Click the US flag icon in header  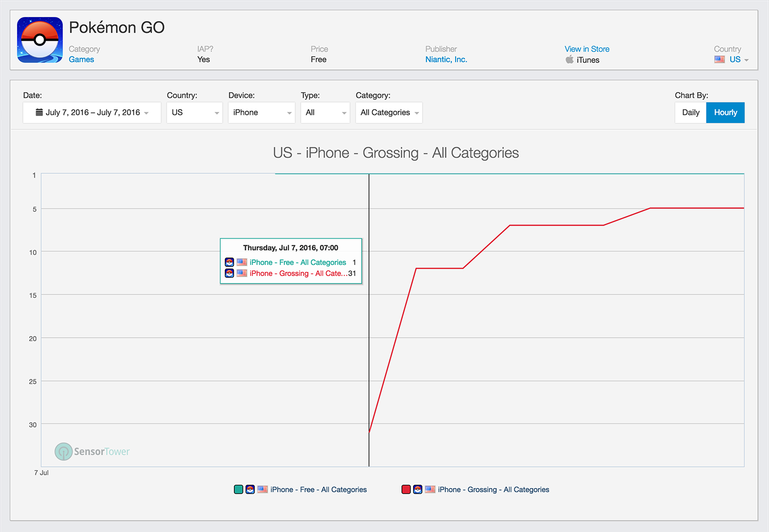point(720,59)
